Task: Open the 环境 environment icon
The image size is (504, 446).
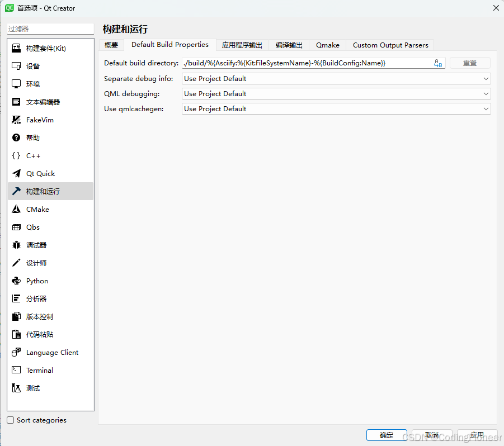Action: 16,84
